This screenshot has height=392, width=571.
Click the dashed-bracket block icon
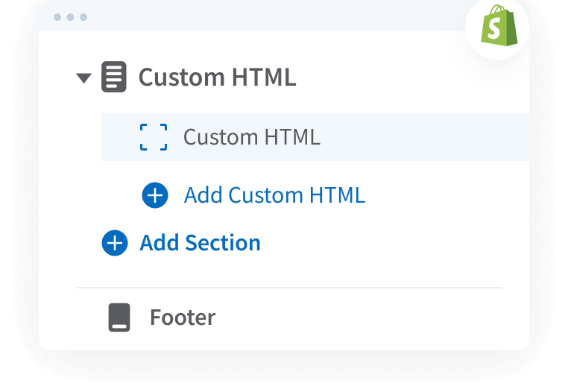[x=154, y=137]
